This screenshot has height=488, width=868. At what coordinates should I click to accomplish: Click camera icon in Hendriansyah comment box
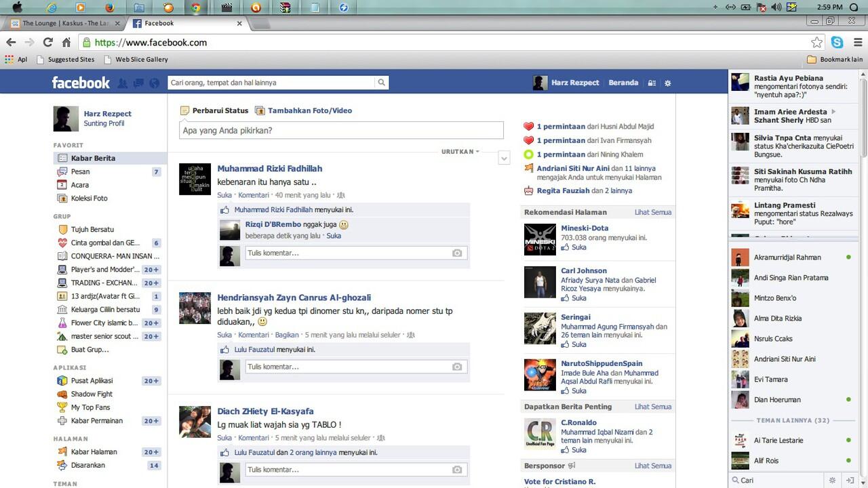pos(457,367)
